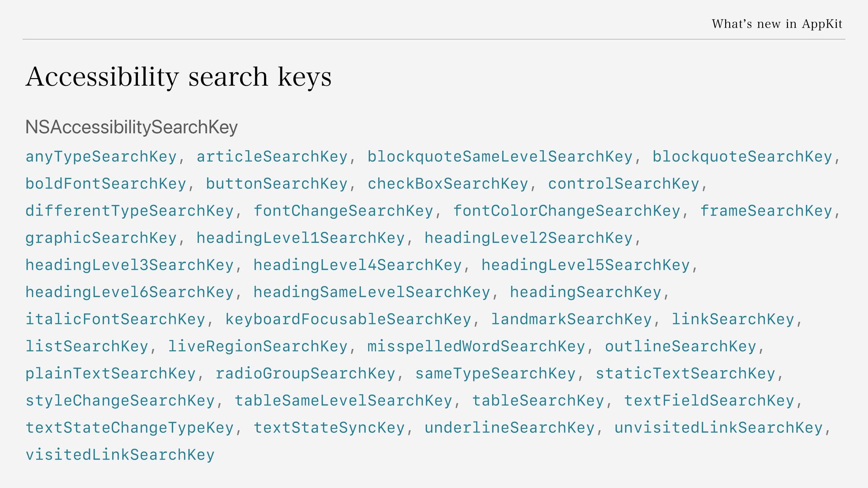Select the landmarkSearchKey entry
Image resolution: width=868 pixels, height=488 pixels.
[x=571, y=319]
